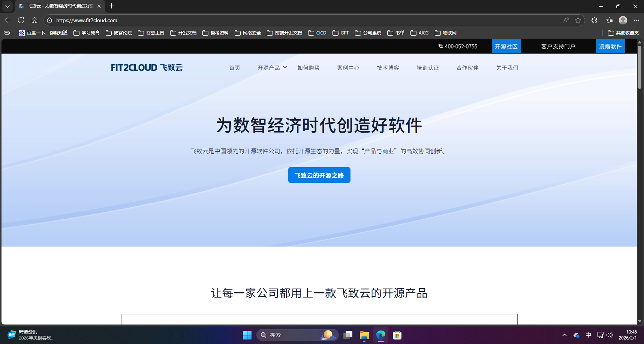Open 合作伙伴 nav item
644x344 pixels.
(467, 68)
